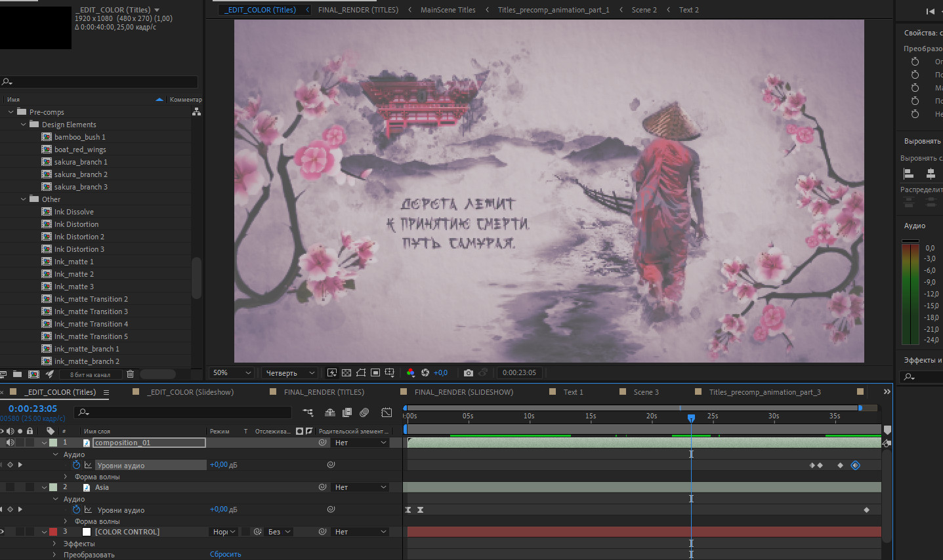Screen dimensions: 943x560
Task: Click the first-frame playback button
Action: (x=930, y=11)
